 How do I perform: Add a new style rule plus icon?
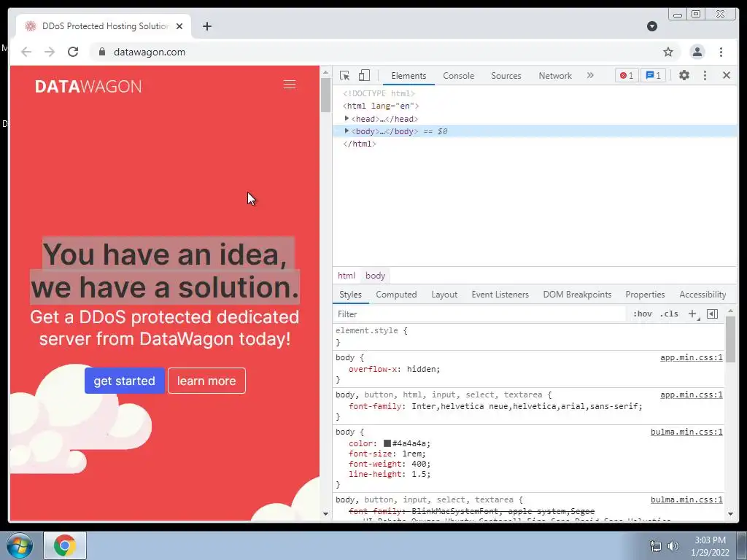[693, 314]
